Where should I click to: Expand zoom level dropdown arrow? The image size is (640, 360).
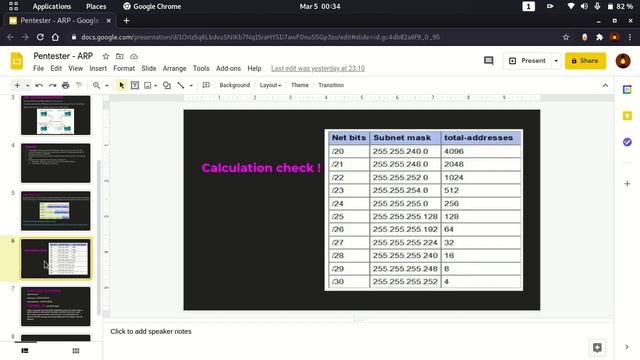point(107,86)
